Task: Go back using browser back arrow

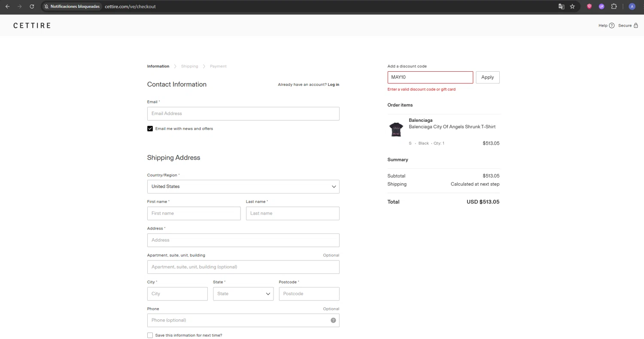Action: (x=7, y=6)
